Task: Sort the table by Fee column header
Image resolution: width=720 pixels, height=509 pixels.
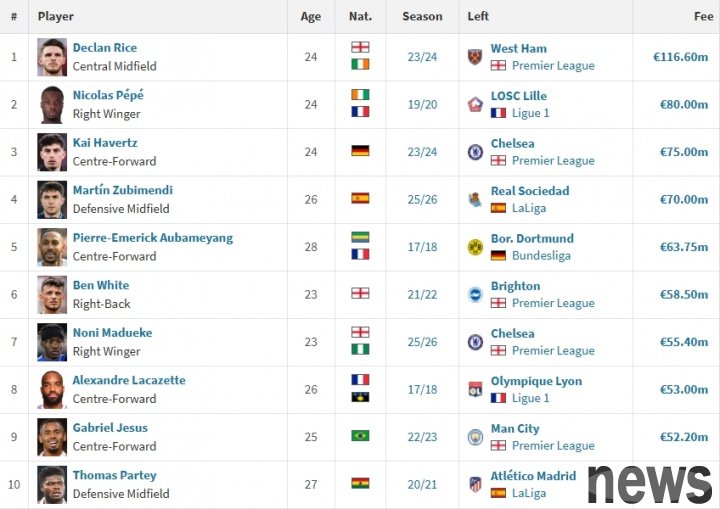Action: pos(703,17)
